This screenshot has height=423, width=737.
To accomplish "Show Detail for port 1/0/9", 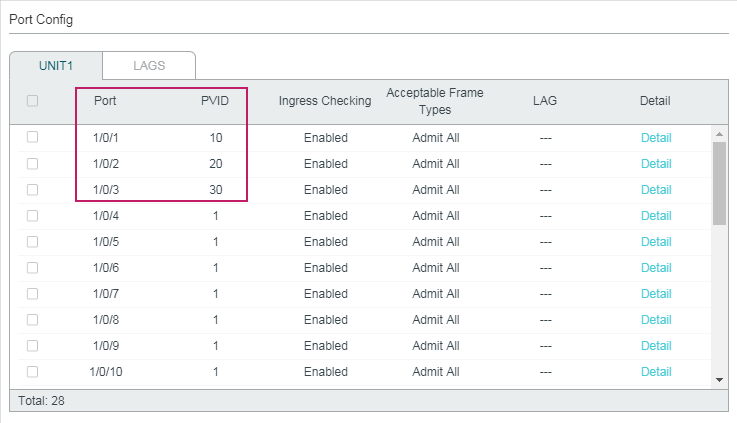I will (x=656, y=345).
